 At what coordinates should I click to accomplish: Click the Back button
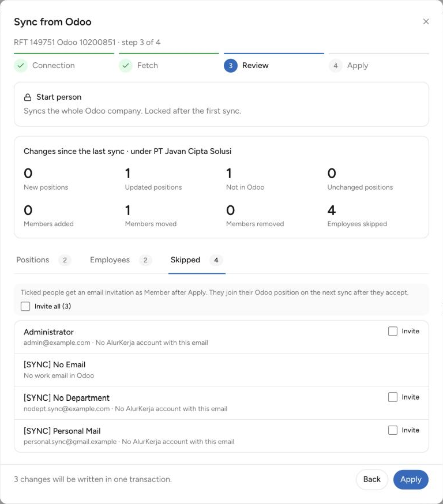tap(371, 479)
